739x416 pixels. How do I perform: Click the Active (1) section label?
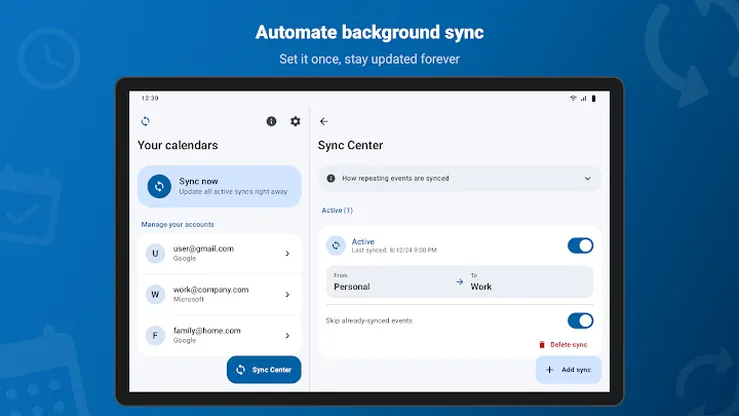[x=337, y=210]
